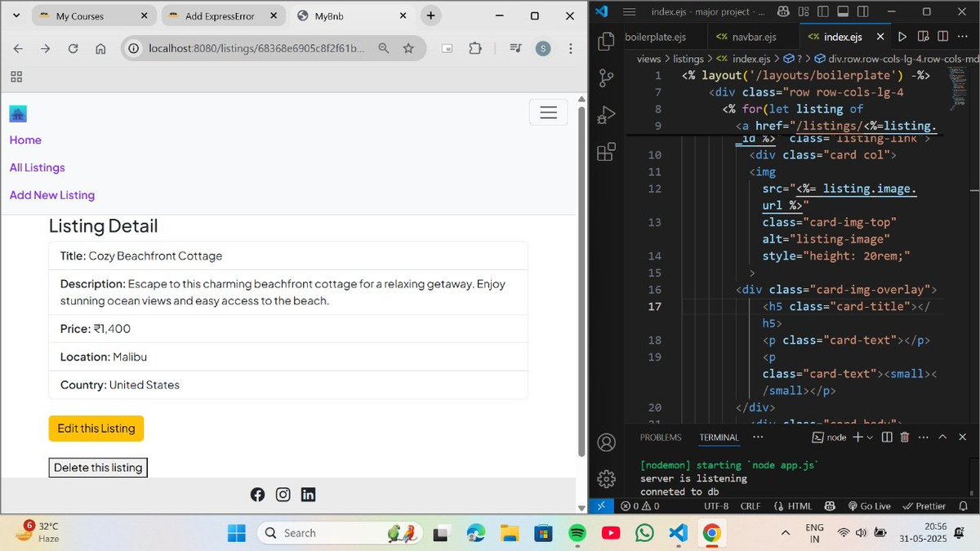Select the PROBLEMS panel tab
The width and height of the screenshot is (980, 551).
pyautogui.click(x=661, y=438)
